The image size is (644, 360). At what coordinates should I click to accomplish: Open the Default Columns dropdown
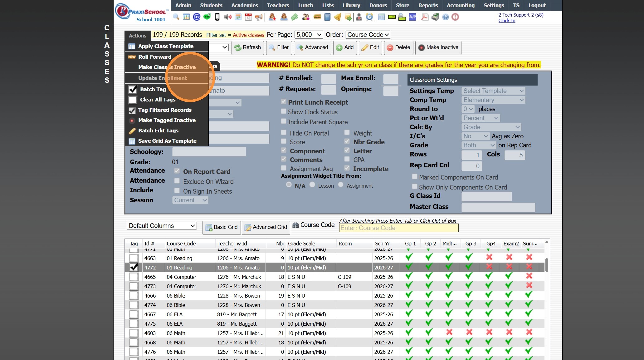click(162, 226)
